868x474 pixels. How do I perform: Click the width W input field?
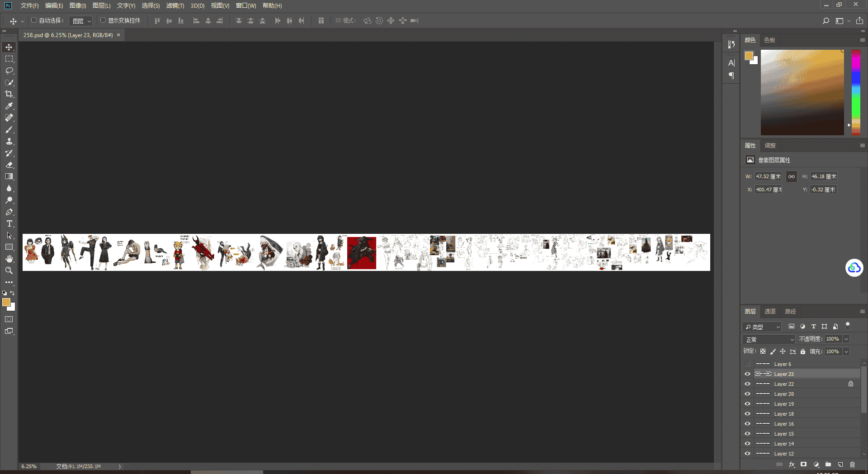tap(768, 176)
